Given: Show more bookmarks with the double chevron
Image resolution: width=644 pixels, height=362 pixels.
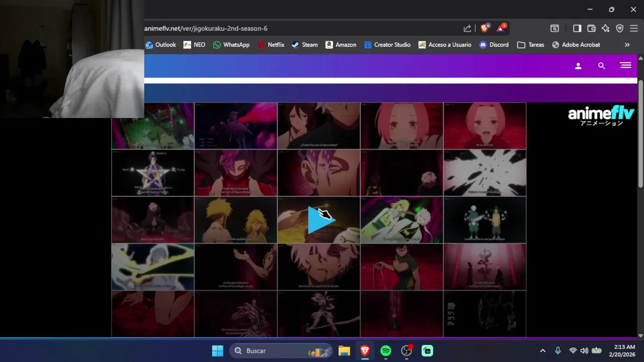Looking at the screenshot, I should point(627,45).
